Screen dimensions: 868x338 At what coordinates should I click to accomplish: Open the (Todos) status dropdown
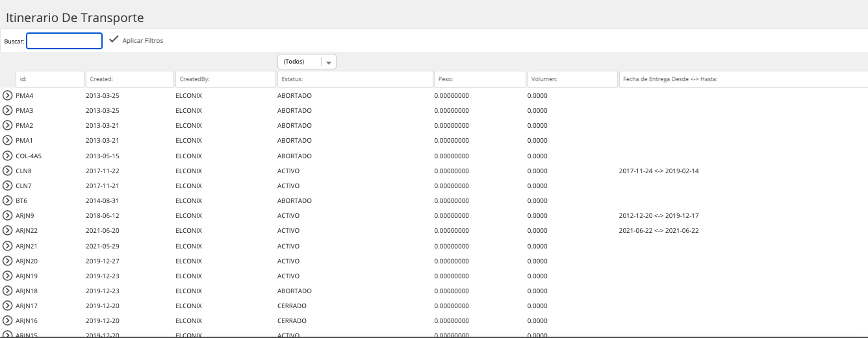point(307,62)
